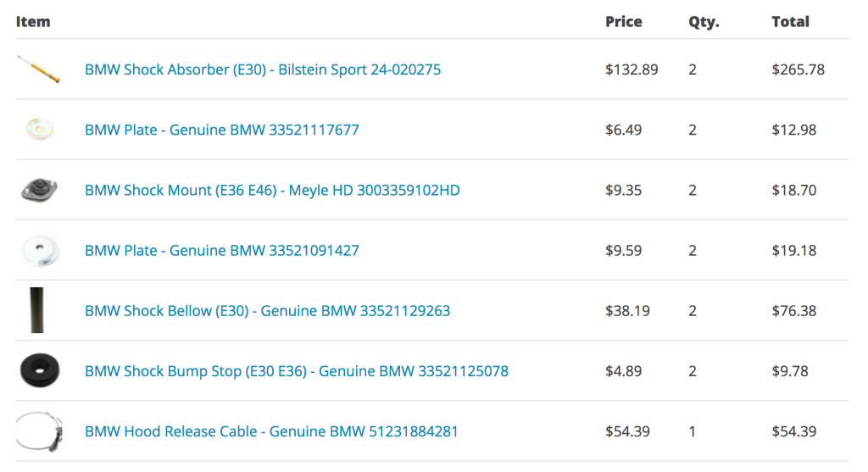This screenshot has height=472, width=868.
Task: Click the round bump stop thumbnail
Action: [x=39, y=371]
